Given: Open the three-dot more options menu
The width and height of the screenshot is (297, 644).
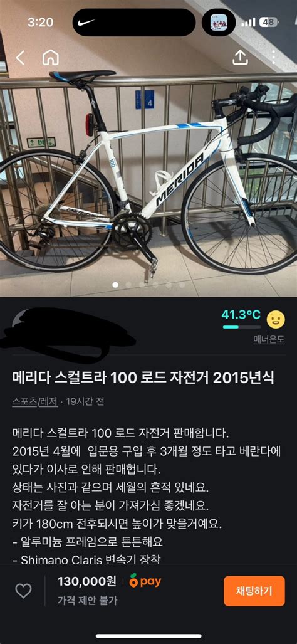Looking at the screenshot, I should 274,58.
